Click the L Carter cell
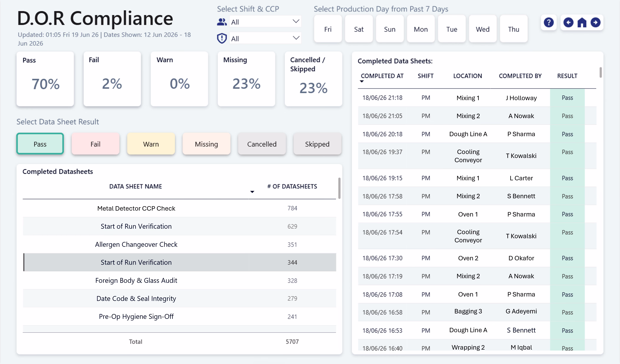The image size is (620, 364). (521, 178)
